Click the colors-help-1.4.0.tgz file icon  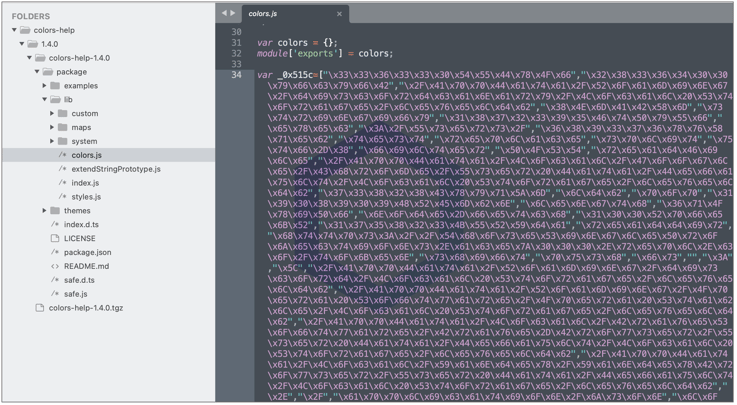tap(40, 308)
